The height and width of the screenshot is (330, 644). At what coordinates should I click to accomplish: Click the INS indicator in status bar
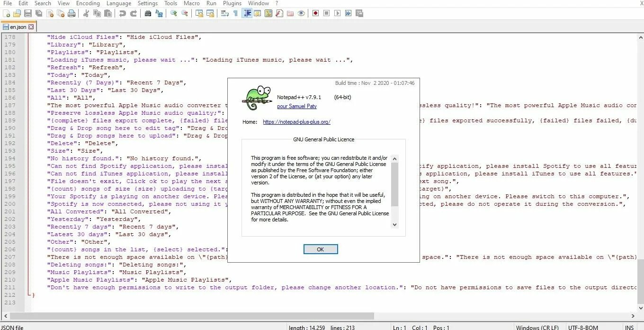pyautogui.click(x=629, y=328)
